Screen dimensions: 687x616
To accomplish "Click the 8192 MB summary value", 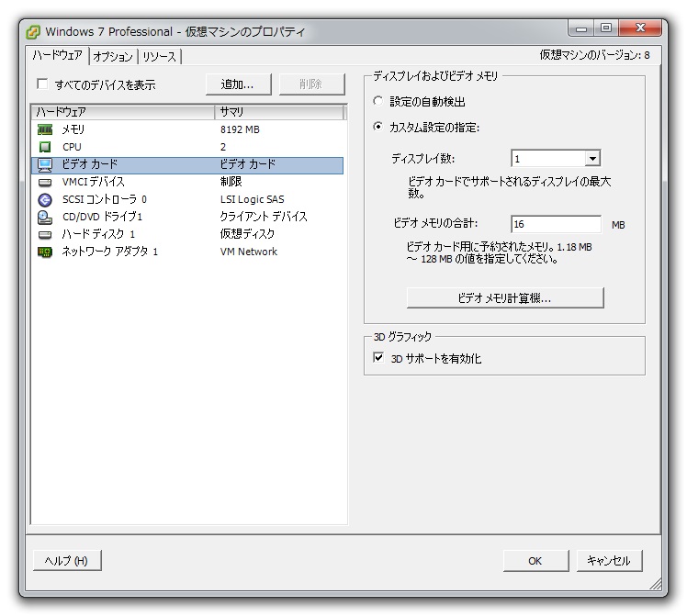I will click(x=240, y=129).
